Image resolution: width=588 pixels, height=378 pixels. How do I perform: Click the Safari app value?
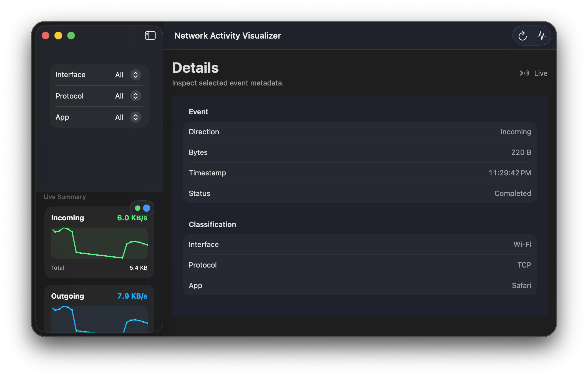coord(521,286)
